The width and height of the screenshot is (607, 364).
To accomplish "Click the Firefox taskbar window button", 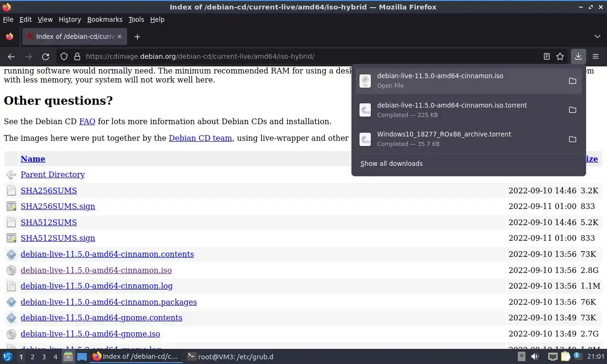I will [x=136, y=356].
